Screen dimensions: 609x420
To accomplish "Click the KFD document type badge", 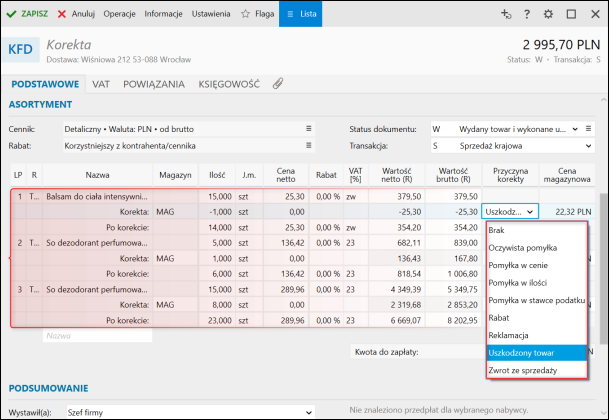I will (x=21, y=50).
